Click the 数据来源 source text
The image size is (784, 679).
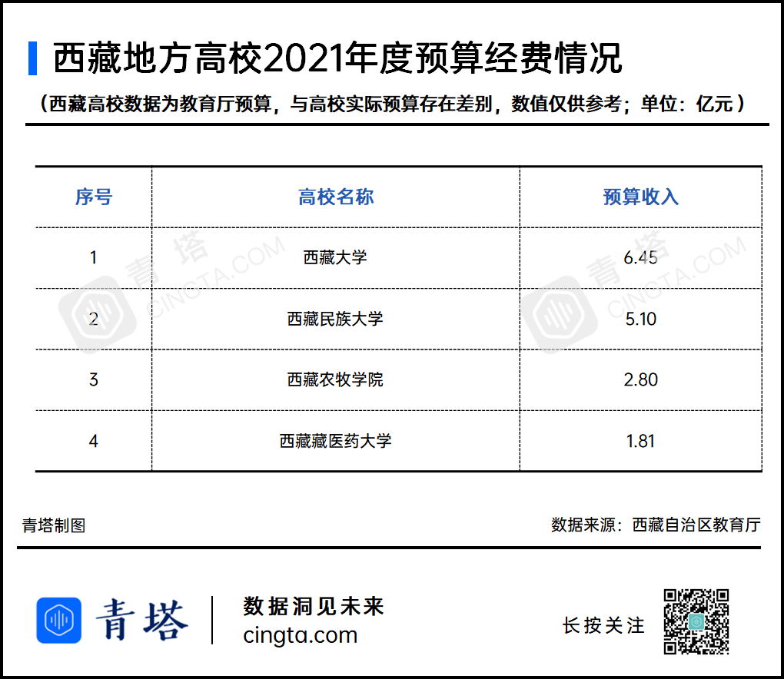656,525
